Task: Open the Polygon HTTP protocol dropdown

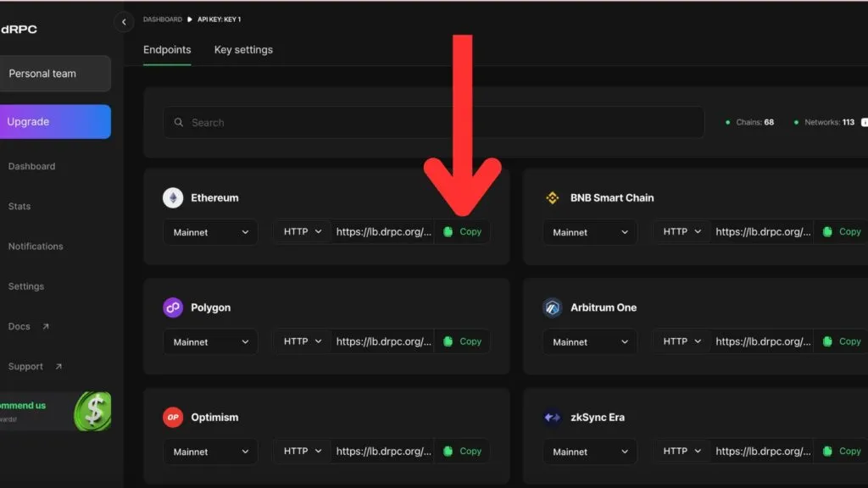Action: (303, 341)
